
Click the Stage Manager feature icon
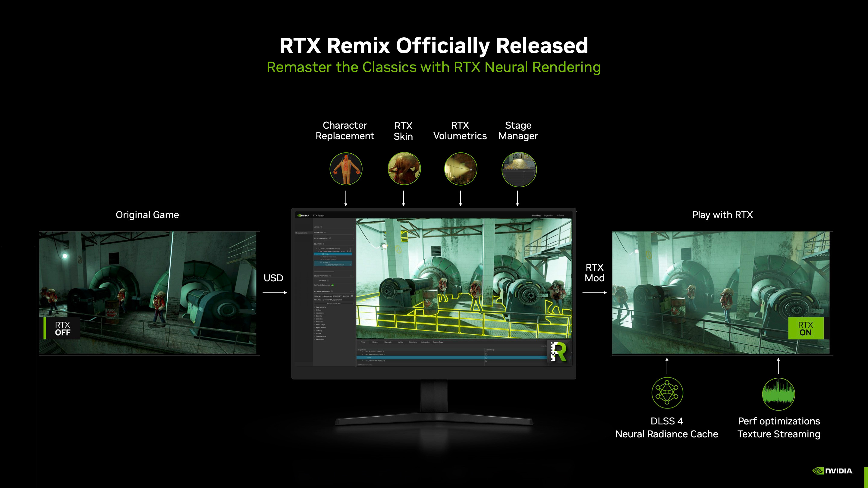(x=519, y=169)
